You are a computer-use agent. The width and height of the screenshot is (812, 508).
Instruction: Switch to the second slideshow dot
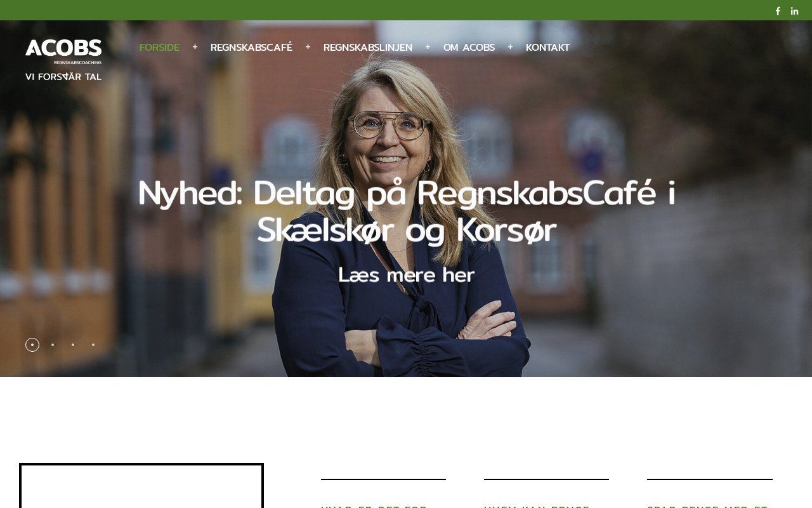click(x=53, y=345)
